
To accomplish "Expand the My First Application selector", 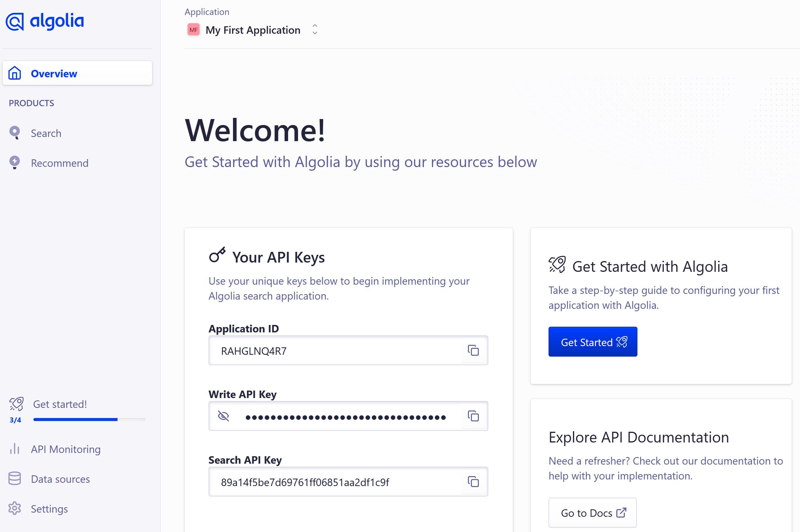I will [253, 30].
